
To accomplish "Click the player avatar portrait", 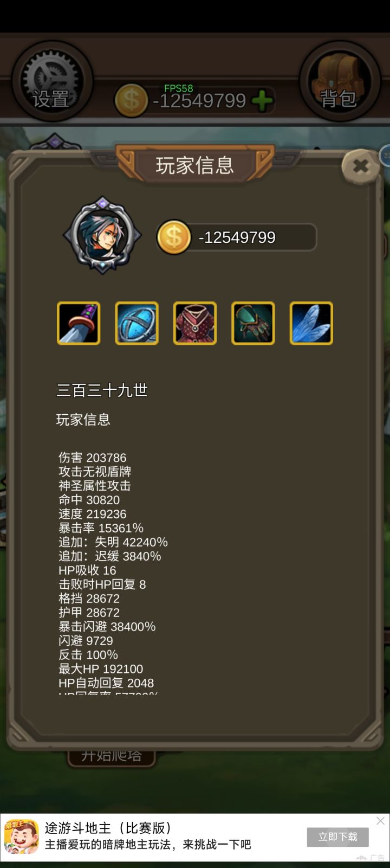I will [102, 235].
